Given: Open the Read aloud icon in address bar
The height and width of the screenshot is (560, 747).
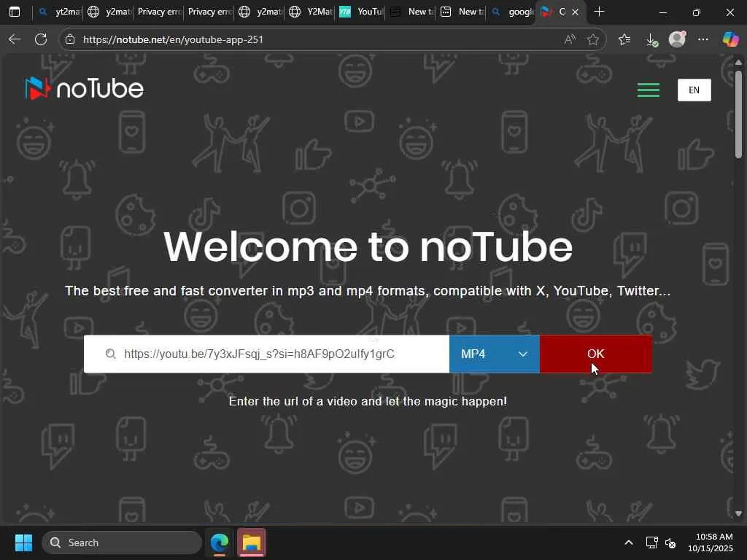Looking at the screenshot, I should point(569,39).
